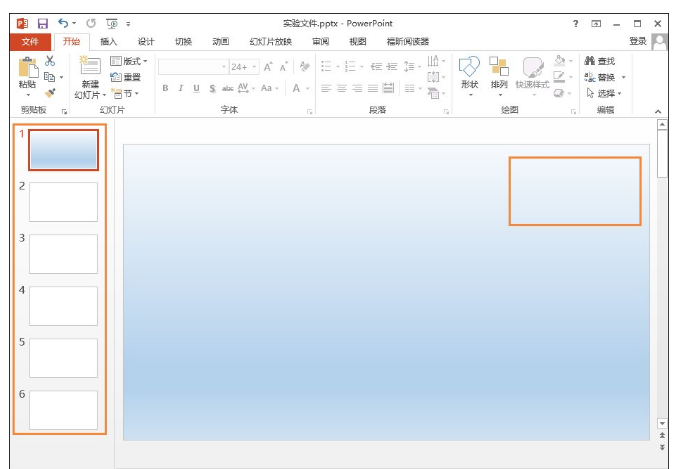Select slide 3 thumbnail
The image size is (678, 469).
pos(63,254)
